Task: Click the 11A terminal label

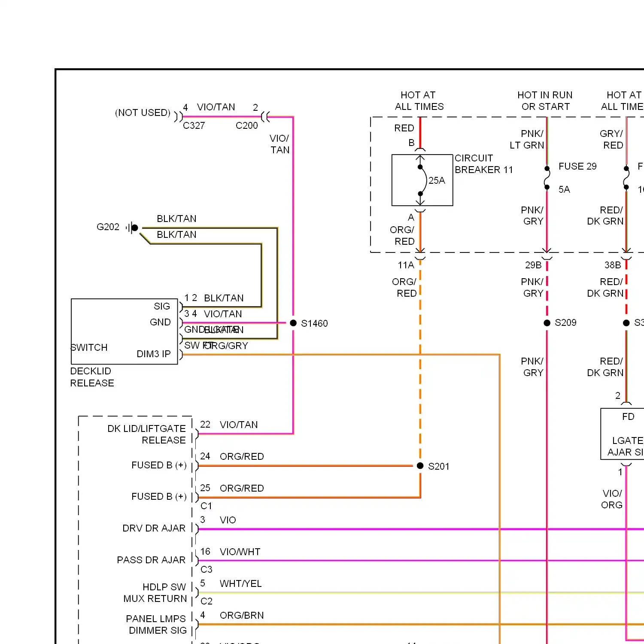Action: coord(406,265)
